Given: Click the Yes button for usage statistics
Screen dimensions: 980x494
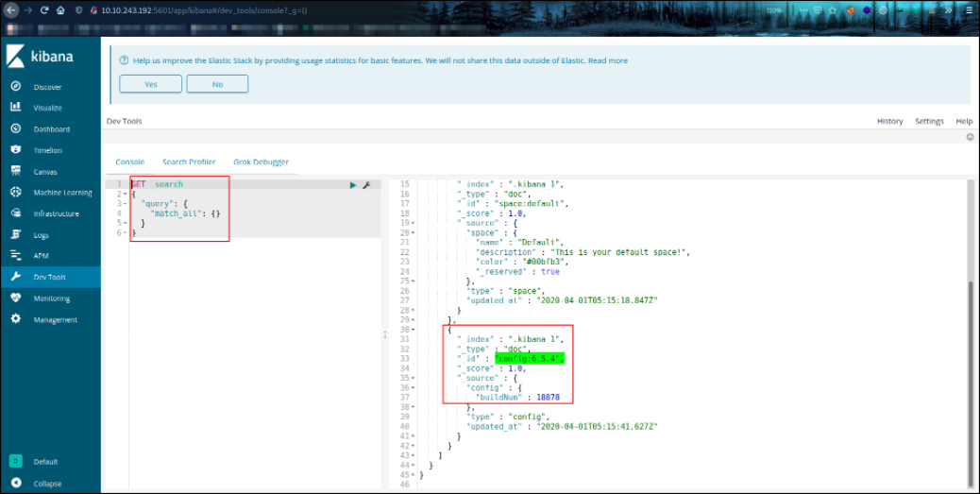Looking at the screenshot, I should 151,84.
